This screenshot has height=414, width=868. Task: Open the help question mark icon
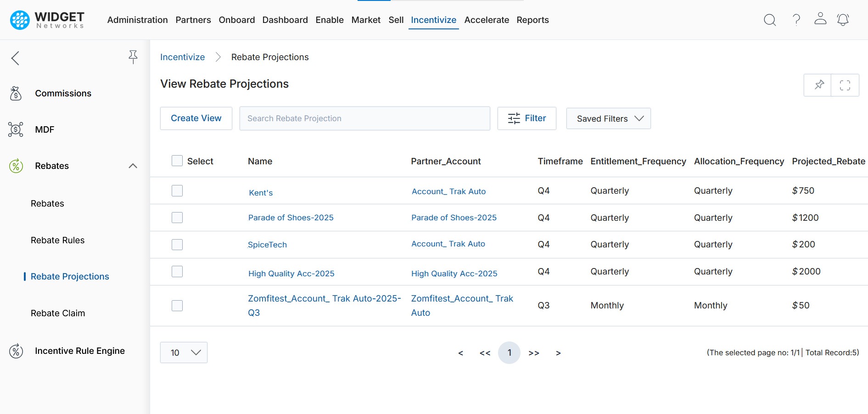tap(796, 20)
